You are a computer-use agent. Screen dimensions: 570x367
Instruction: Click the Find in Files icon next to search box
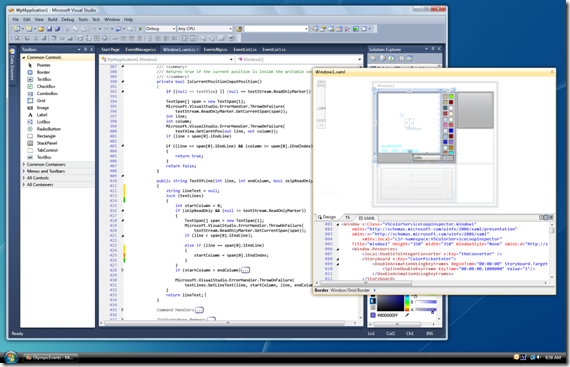[x=239, y=29]
